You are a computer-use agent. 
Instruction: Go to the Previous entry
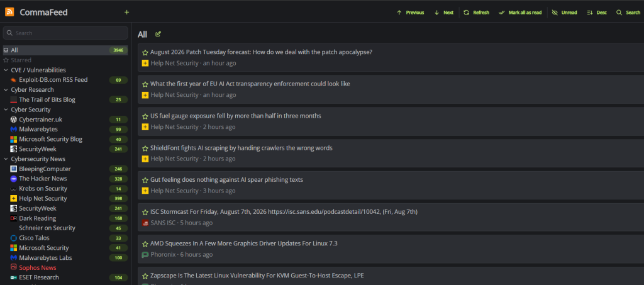410,13
